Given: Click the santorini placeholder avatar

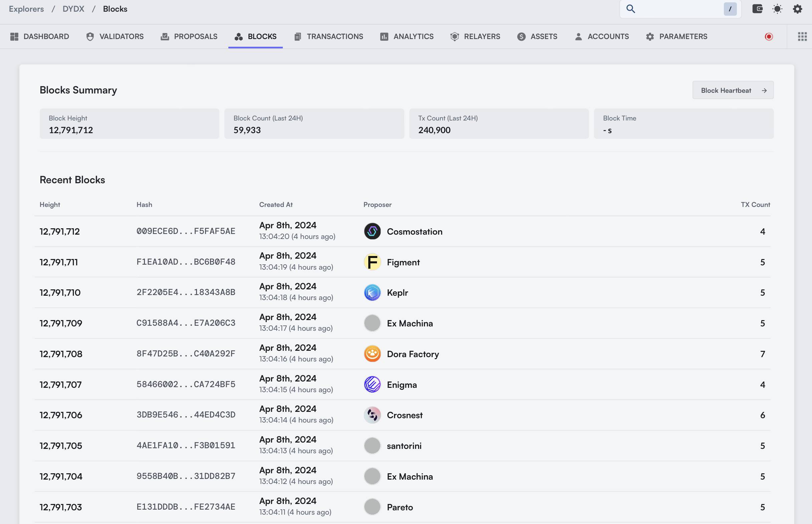Looking at the screenshot, I should (x=372, y=446).
